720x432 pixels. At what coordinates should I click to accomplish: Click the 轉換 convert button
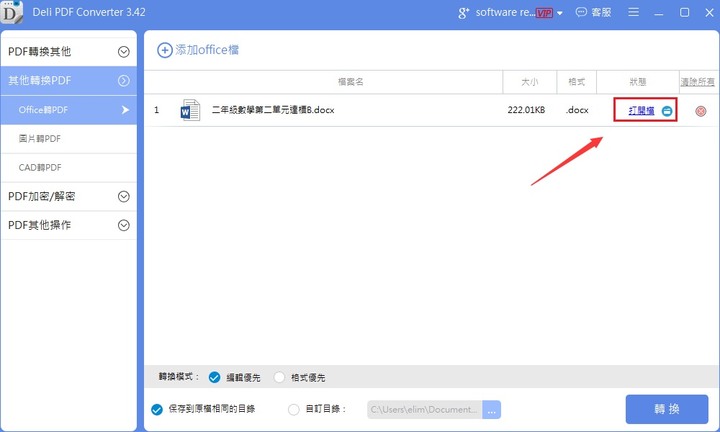(x=667, y=409)
